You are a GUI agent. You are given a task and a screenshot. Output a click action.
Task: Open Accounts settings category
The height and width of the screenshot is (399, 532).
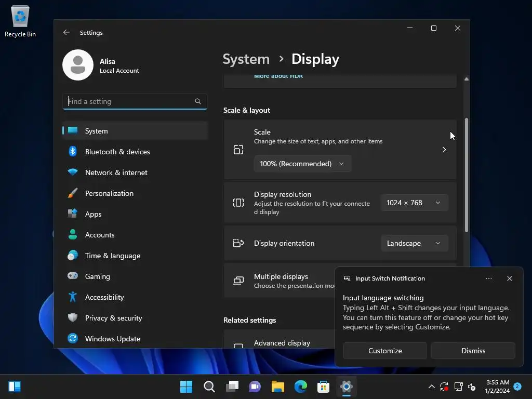(x=135, y=235)
